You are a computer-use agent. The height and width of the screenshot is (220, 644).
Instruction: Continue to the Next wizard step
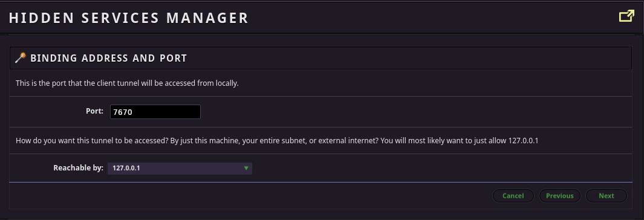(x=607, y=196)
